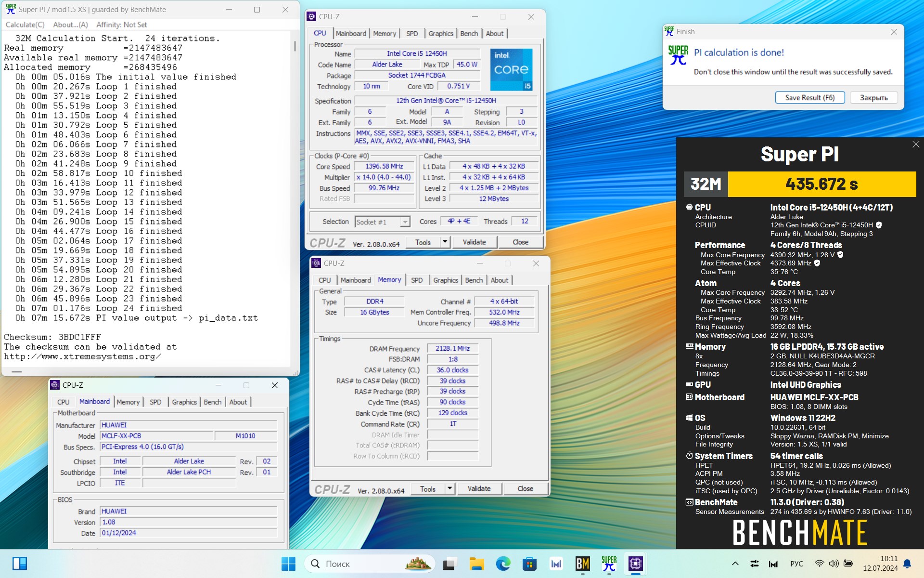Click Save Result (F6) button
This screenshot has height=578, width=924.
tap(810, 97)
